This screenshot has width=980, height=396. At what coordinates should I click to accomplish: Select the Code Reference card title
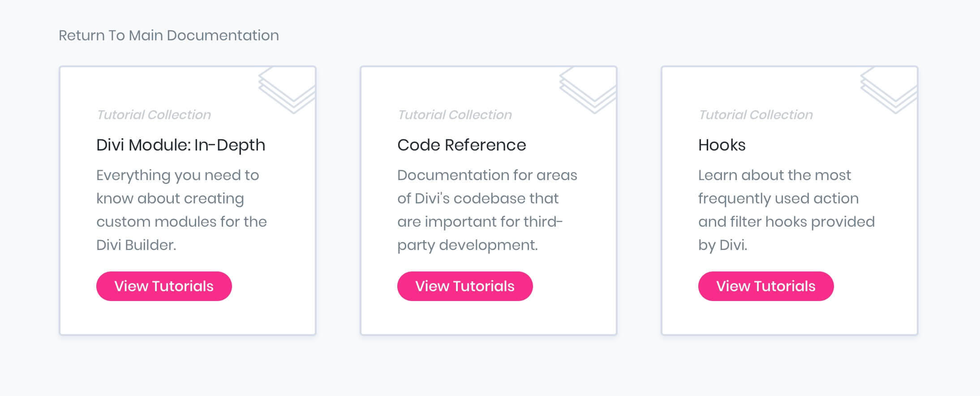pyautogui.click(x=461, y=145)
